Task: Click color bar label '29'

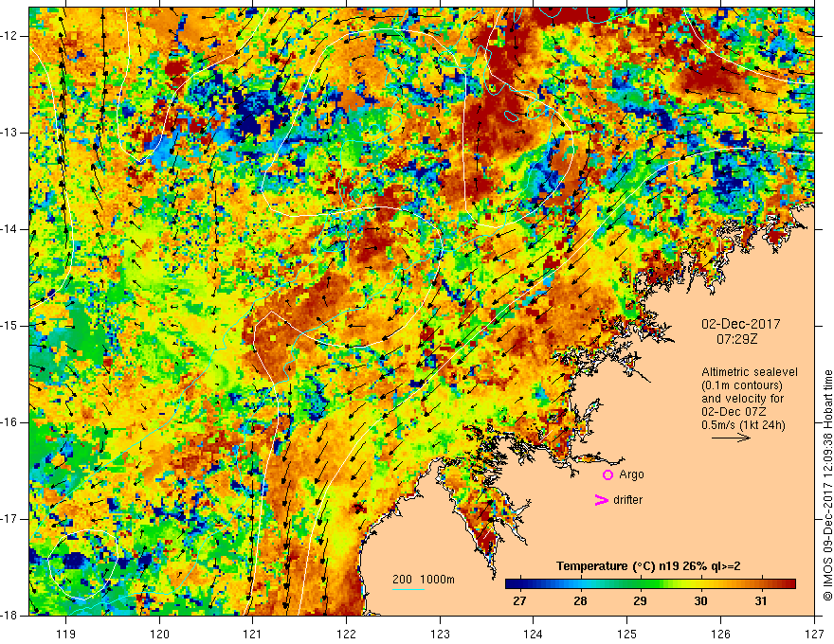Action: [x=641, y=601]
